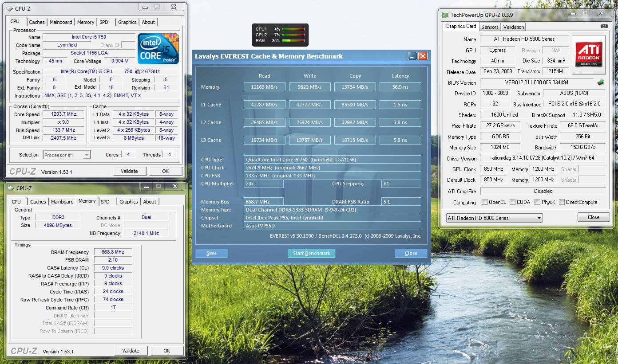Click the GPU-Z Bandwidth 153.6 GB/s field
618x364 pixels.
click(x=583, y=147)
